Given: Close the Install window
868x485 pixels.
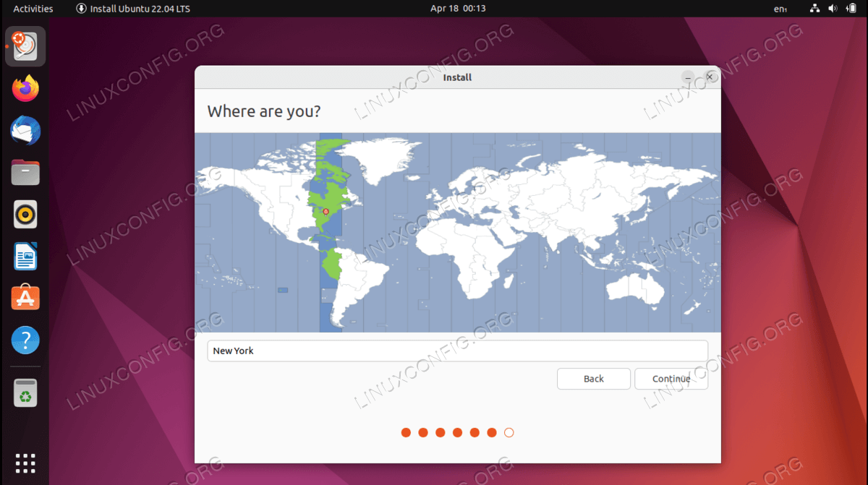Looking at the screenshot, I should 710,77.
